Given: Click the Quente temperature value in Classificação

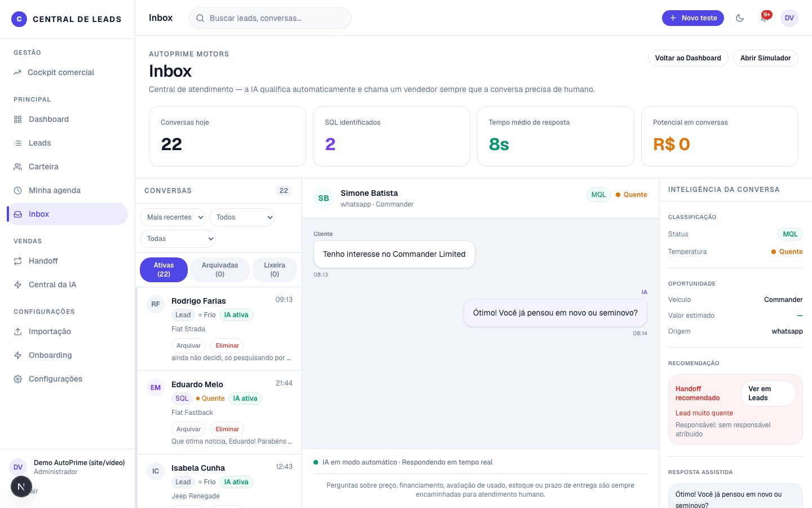Looking at the screenshot, I should (x=787, y=252).
